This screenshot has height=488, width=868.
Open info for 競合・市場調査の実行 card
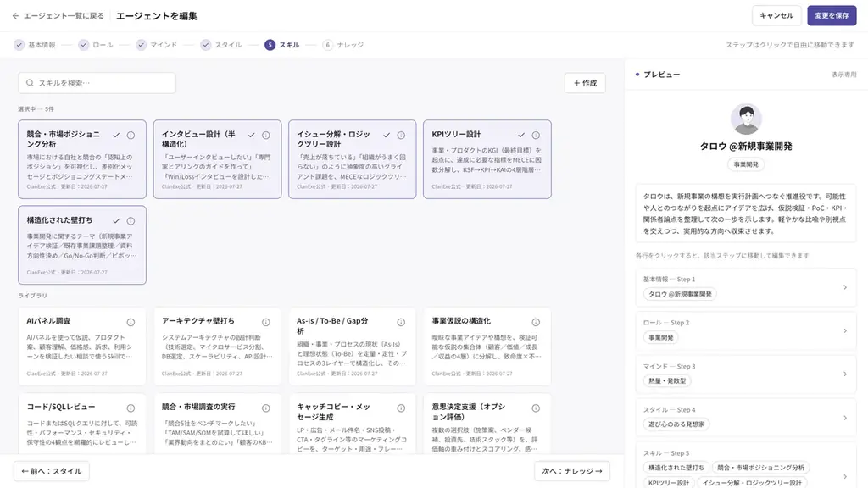point(265,408)
